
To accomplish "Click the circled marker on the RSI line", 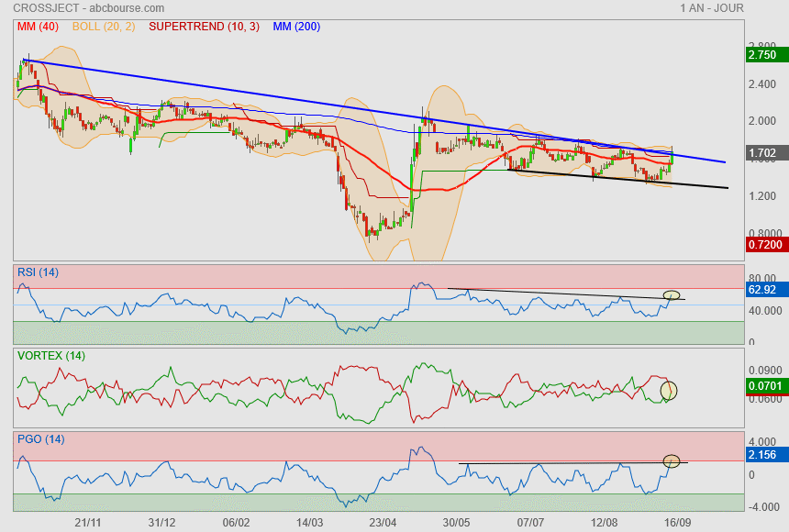I will coord(672,295).
